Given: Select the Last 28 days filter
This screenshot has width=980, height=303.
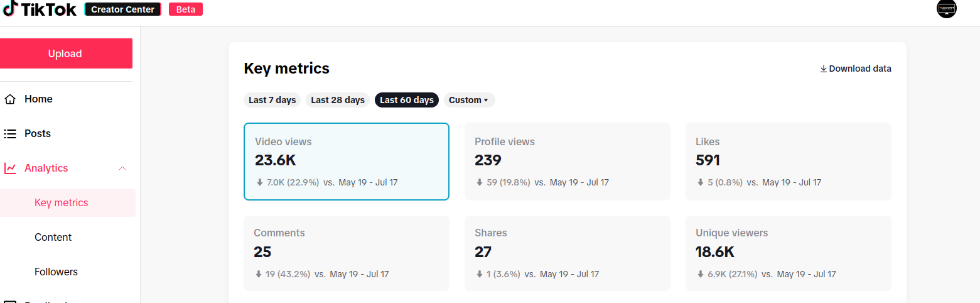Looking at the screenshot, I should (338, 100).
